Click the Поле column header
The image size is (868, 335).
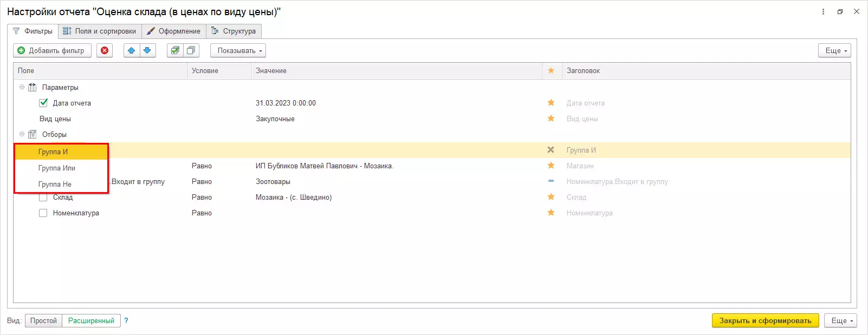100,70
